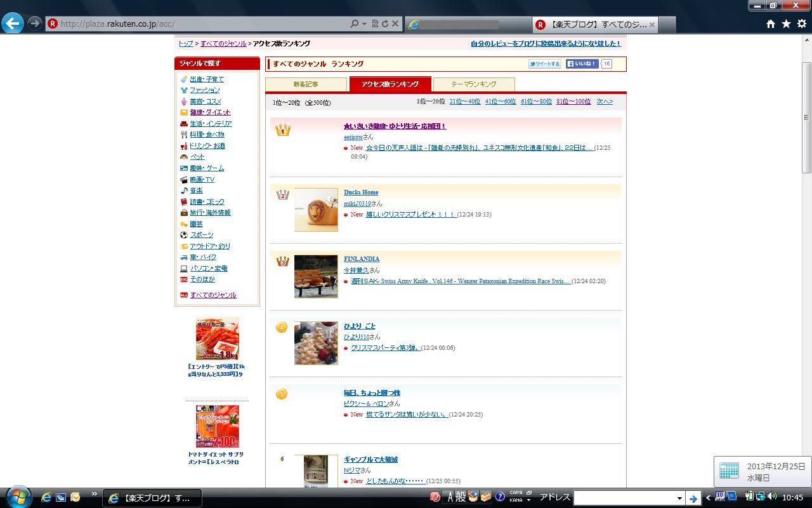Click the refresh icon in address bar
Screen dimensions: 812x508
click(385, 23)
